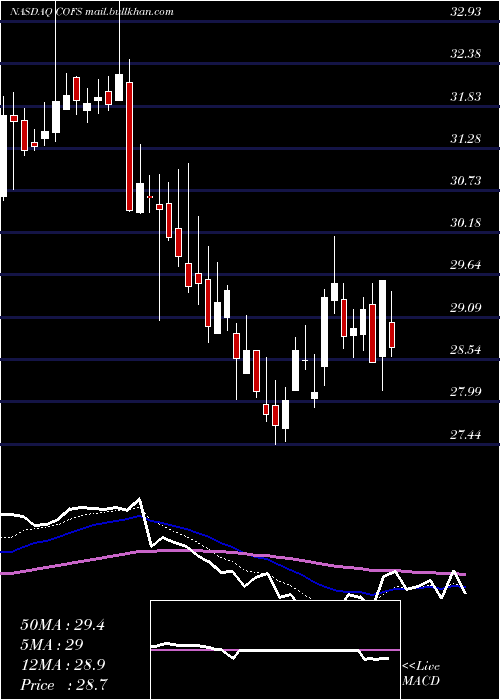Click the NASDAQ COFS mail.bullkhan.com chart title
This screenshot has height=700, width=500.
tap(92, 12)
